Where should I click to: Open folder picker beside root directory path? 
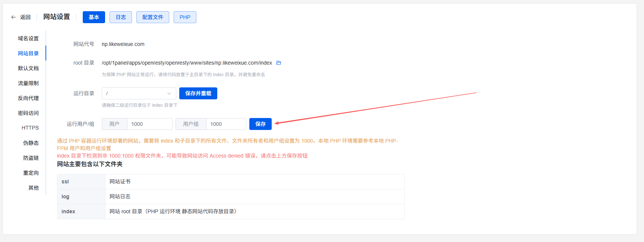click(278, 63)
